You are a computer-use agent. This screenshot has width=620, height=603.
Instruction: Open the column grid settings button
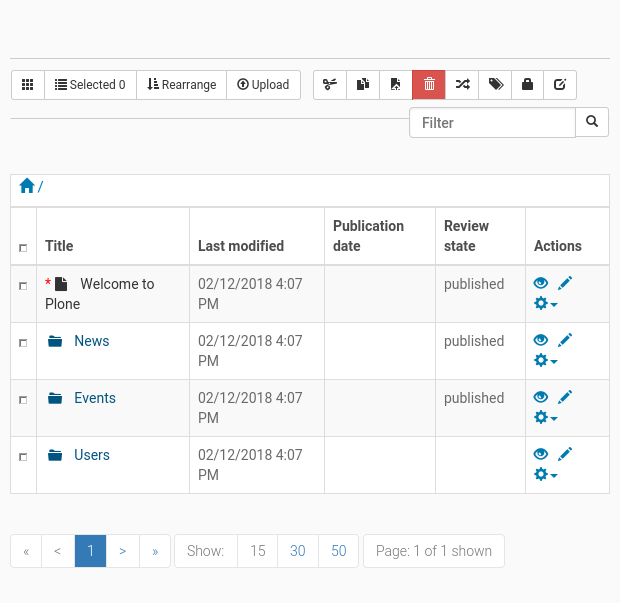pos(28,85)
